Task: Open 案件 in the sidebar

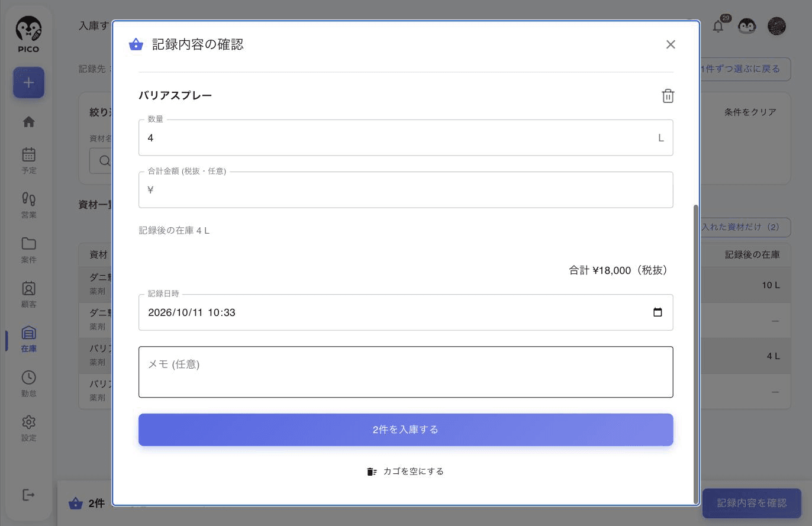Action: coord(28,250)
